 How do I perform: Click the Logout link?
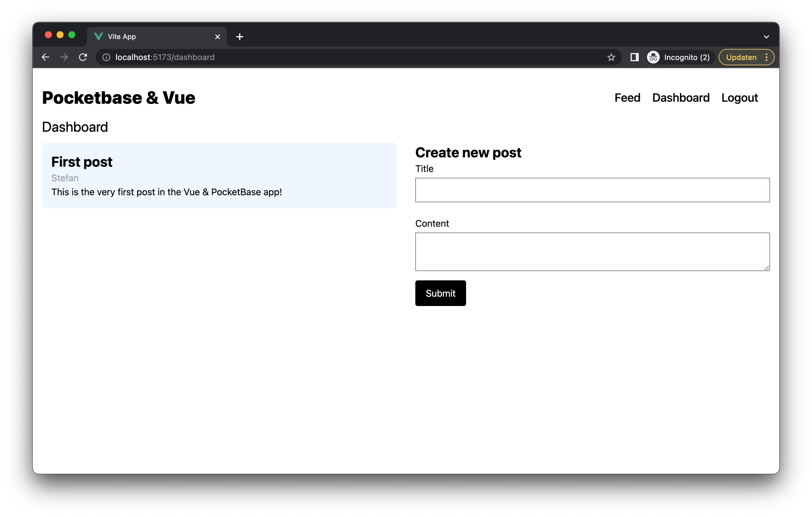click(x=740, y=98)
